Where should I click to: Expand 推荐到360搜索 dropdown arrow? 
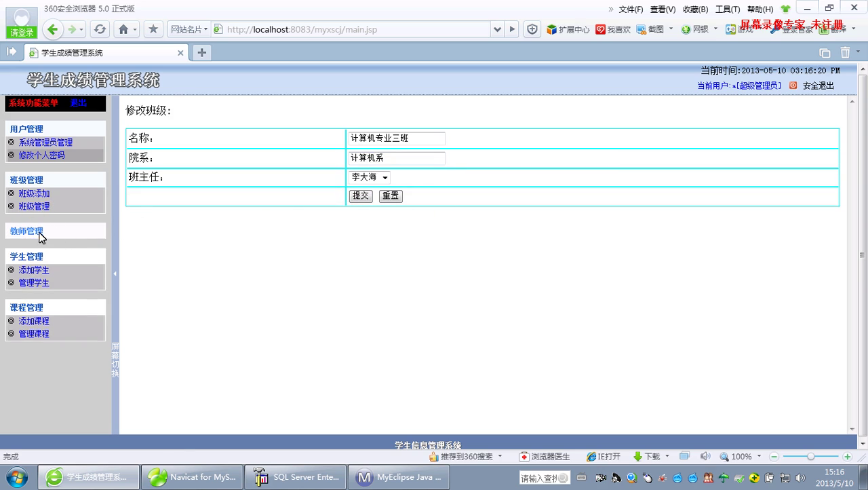[500, 457]
